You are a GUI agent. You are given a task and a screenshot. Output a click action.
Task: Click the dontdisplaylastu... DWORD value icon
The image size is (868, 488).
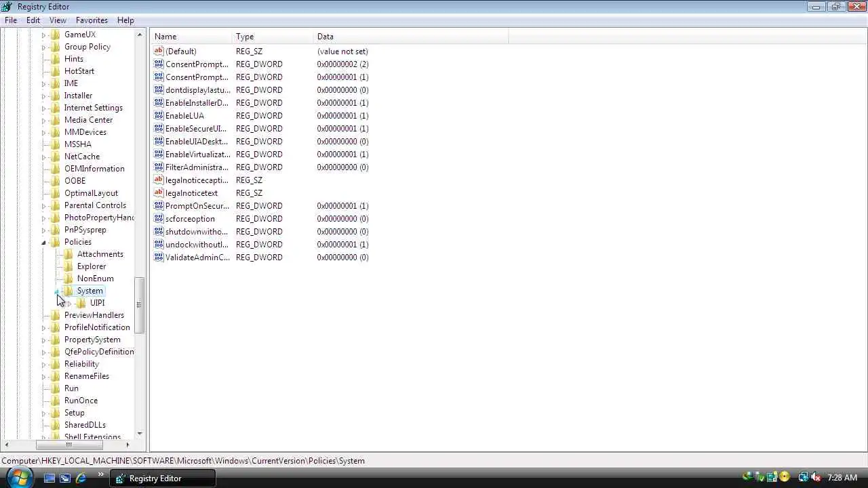[x=159, y=90]
